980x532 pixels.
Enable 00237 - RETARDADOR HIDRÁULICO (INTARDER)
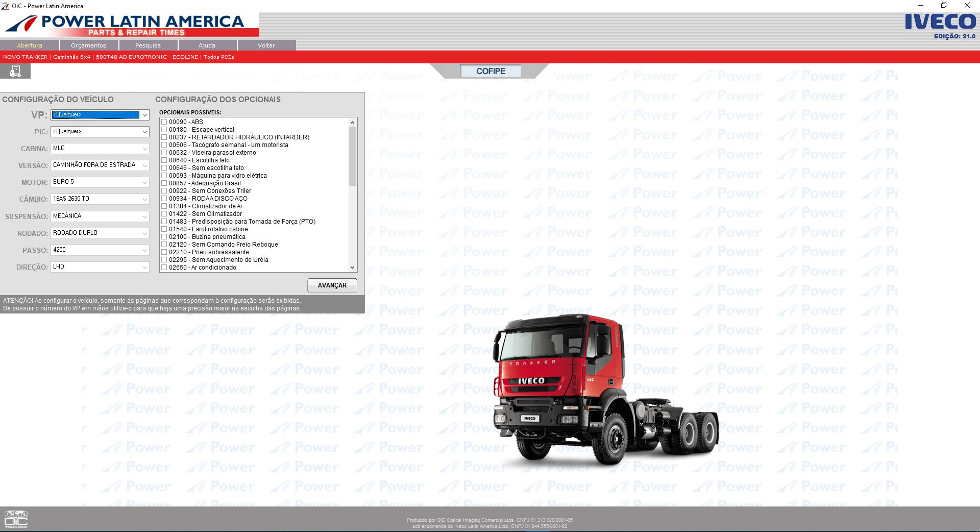click(164, 137)
